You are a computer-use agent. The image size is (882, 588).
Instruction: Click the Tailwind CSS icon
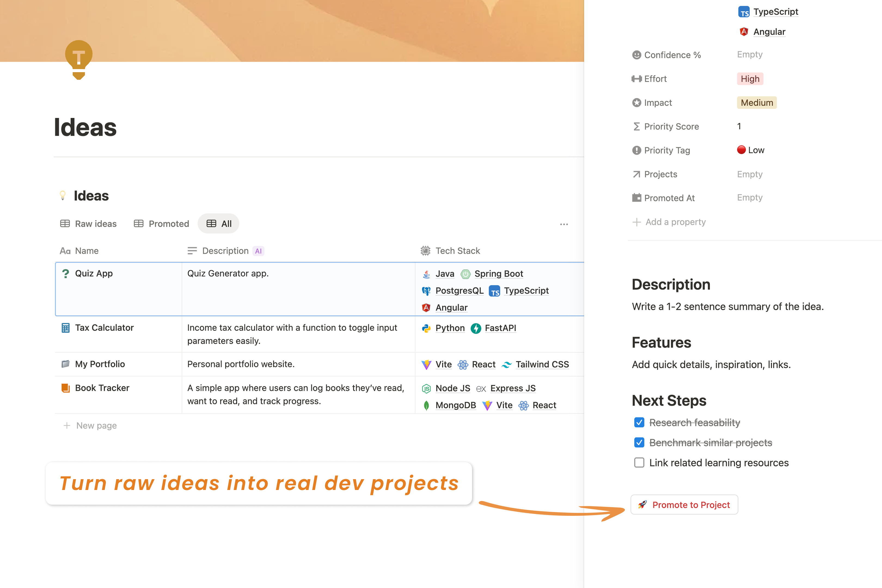coord(507,365)
